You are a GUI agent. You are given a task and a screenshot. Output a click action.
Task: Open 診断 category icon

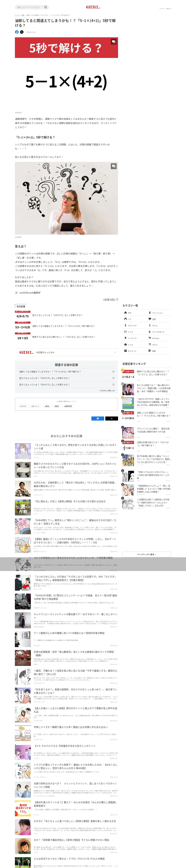(150, 351)
